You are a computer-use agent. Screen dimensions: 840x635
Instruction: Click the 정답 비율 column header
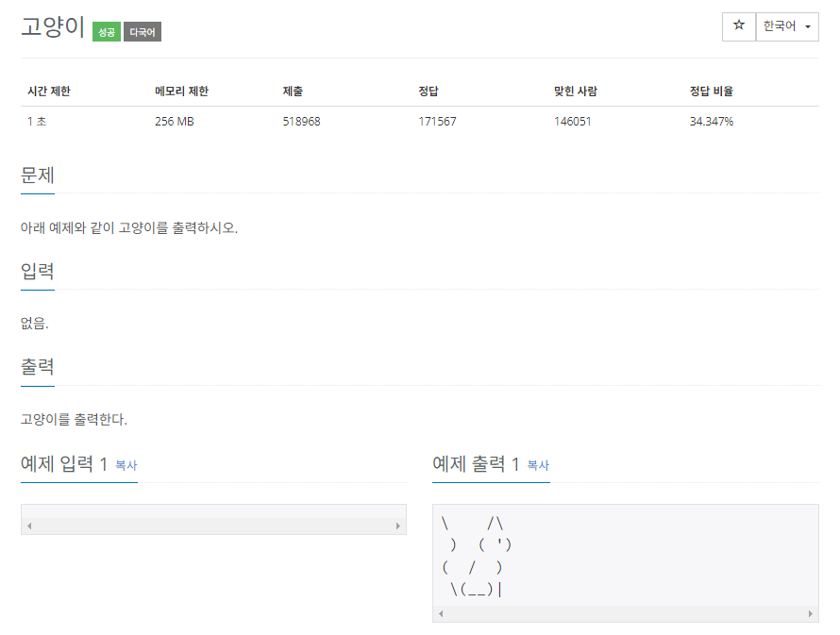[712, 92]
